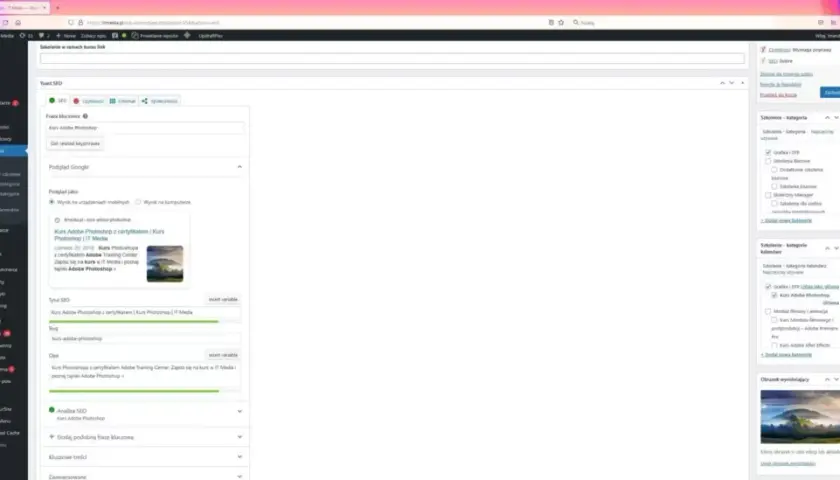The image size is (840, 480).
Task: Open the comments bubble in admin bar
Action: [x=41, y=36]
